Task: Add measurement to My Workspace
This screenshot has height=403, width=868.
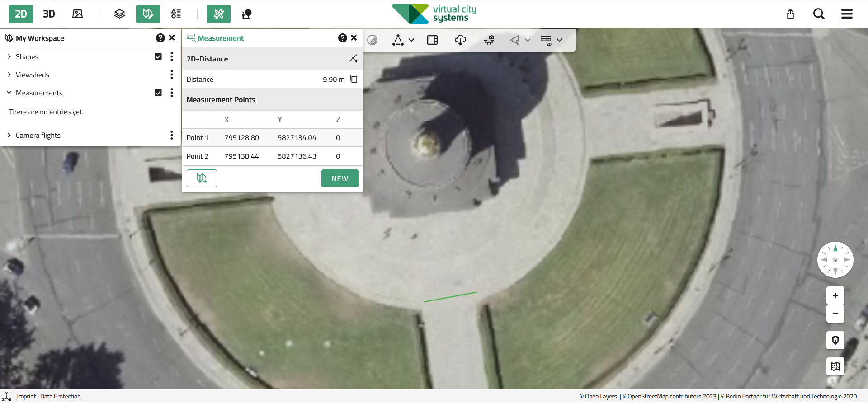Action: (x=202, y=178)
